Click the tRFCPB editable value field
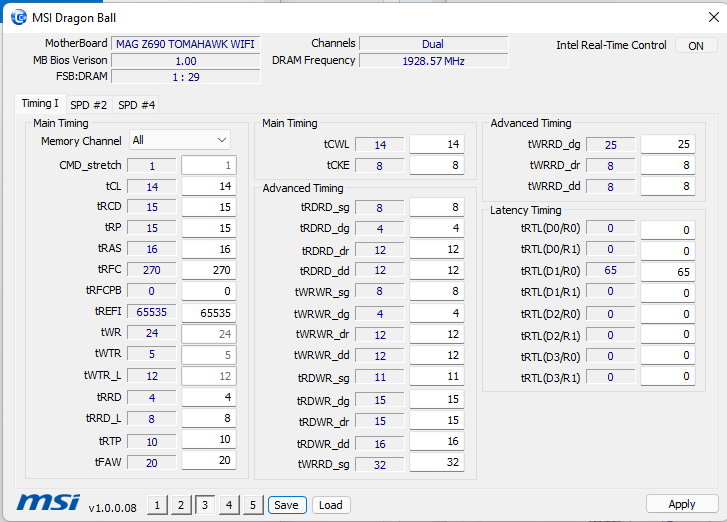727x522 pixels. [x=209, y=291]
